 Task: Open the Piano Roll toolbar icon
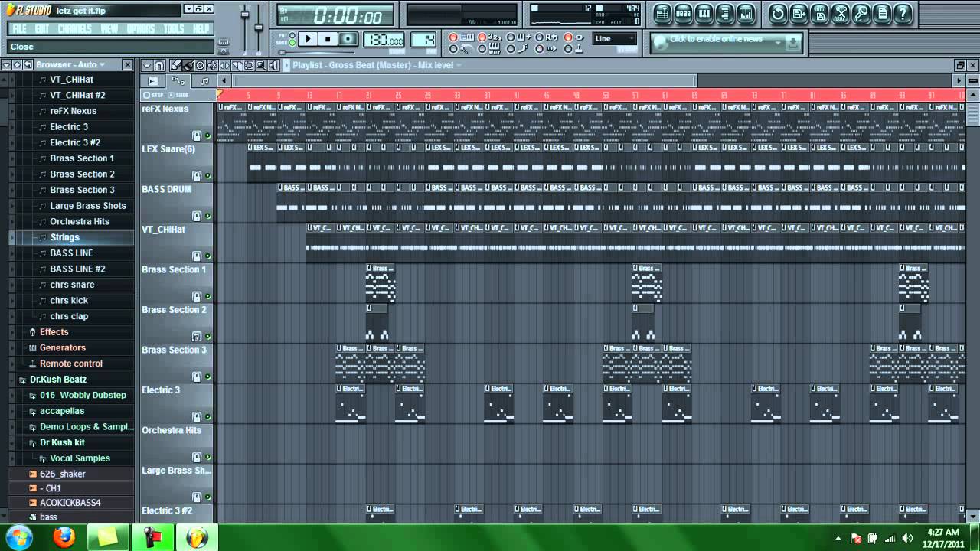704,14
